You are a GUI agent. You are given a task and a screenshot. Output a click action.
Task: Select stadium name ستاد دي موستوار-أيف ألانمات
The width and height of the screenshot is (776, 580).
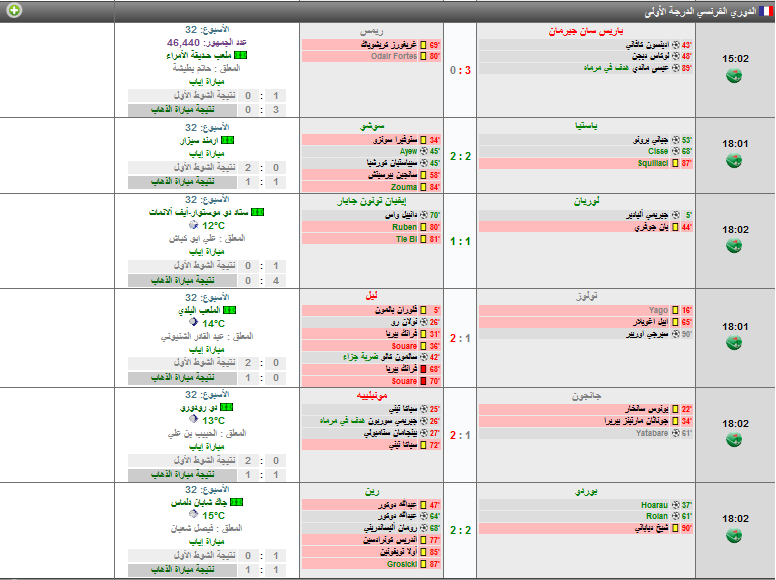click(x=199, y=212)
